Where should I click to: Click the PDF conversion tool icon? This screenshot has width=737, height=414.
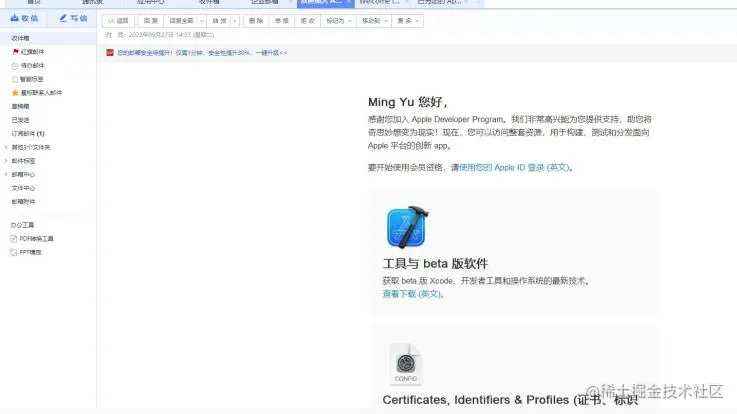tap(13, 239)
